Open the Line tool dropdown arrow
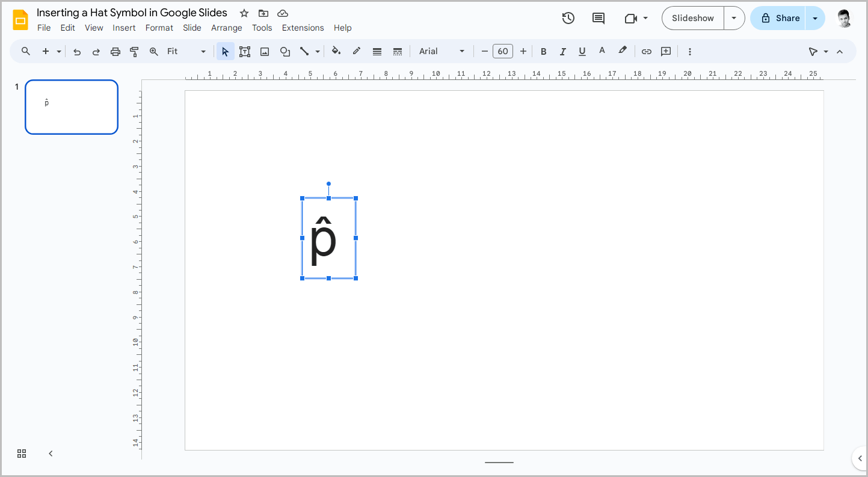 pos(316,51)
